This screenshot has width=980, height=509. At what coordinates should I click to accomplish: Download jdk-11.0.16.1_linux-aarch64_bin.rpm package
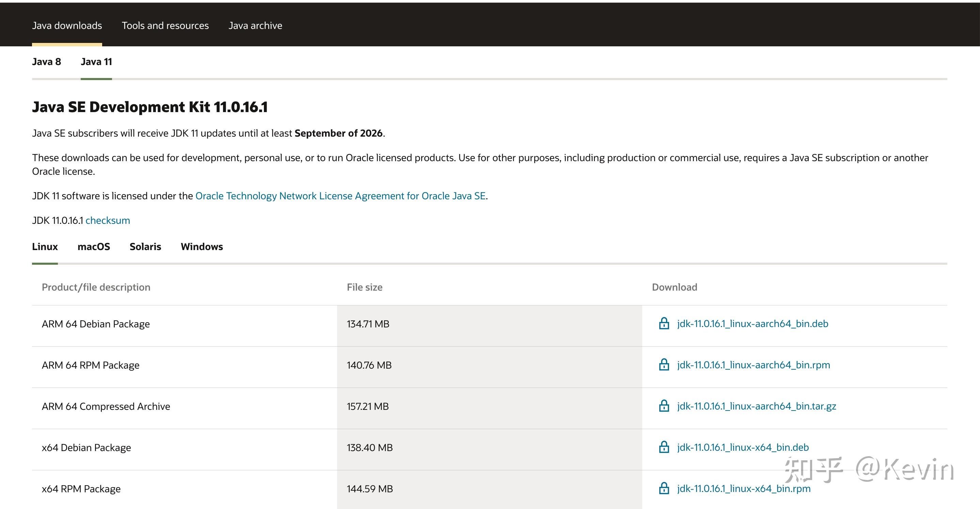pos(753,365)
